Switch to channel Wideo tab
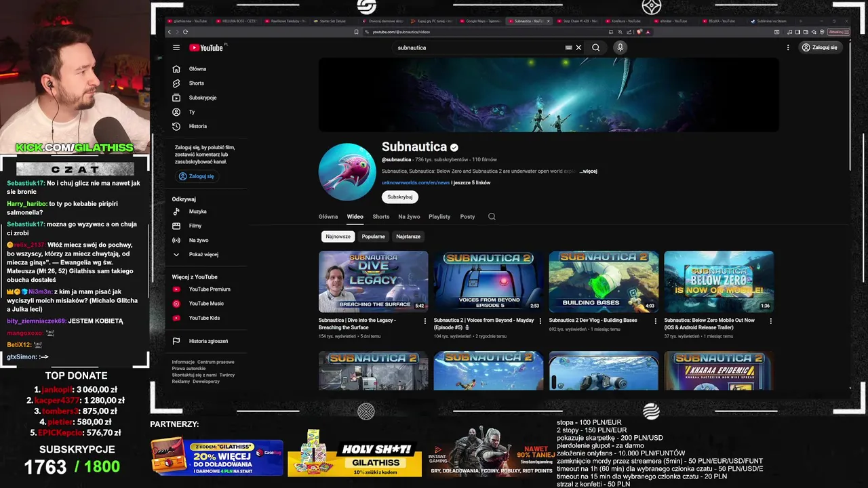 [355, 217]
